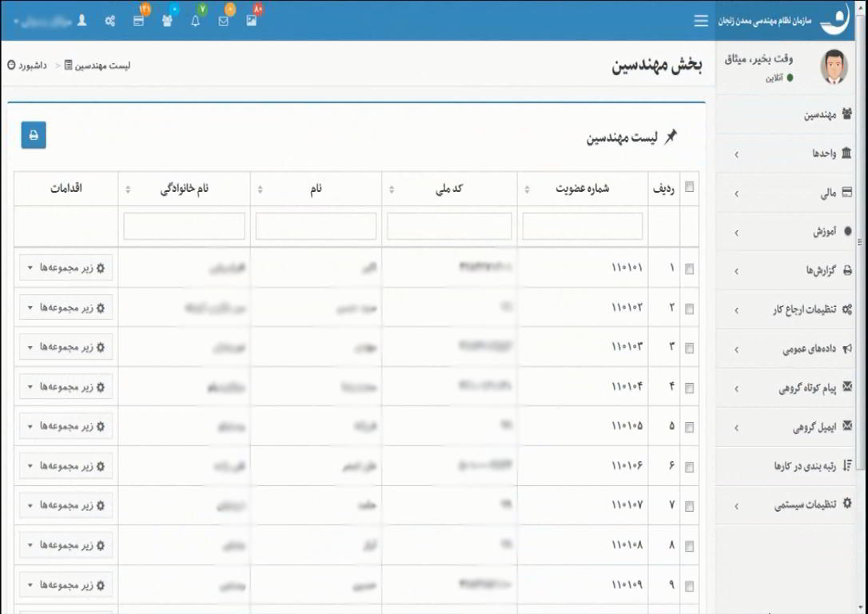This screenshot has height=614, width=868.
Task: Check the checkbox for row 110102
Action: pyautogui.click(x=689, y=309)
